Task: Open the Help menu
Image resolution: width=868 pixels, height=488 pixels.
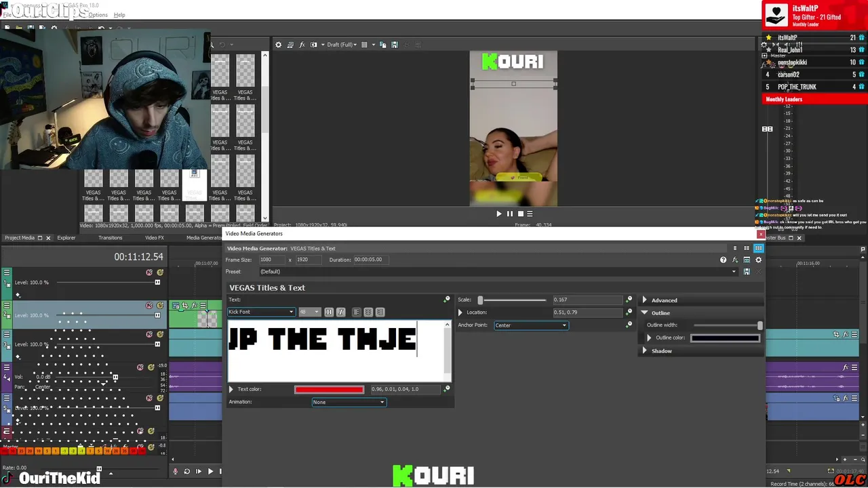Action: coord(119,15)
